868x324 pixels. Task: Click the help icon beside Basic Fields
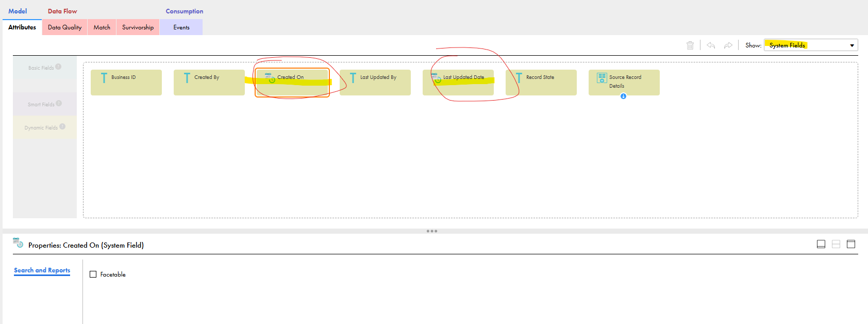(58, 67)
